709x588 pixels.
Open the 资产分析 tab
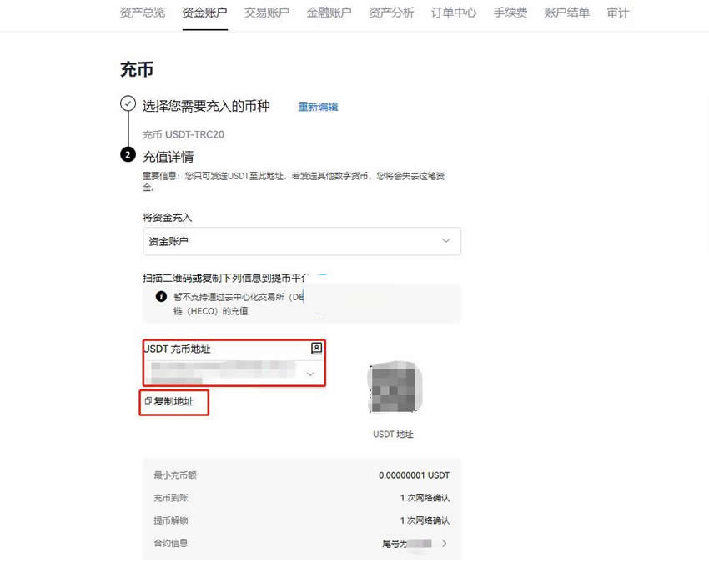(x=391, y=13)
